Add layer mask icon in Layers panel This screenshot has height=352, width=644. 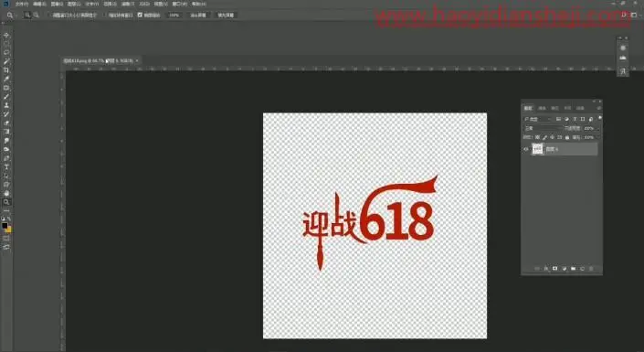coord(554,269)
